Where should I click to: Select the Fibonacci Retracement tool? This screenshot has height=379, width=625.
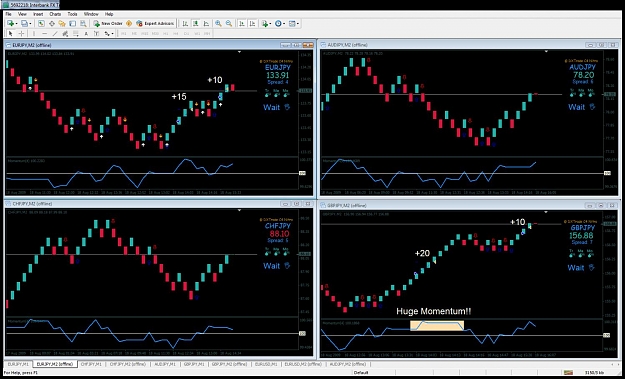click(75, 33)
